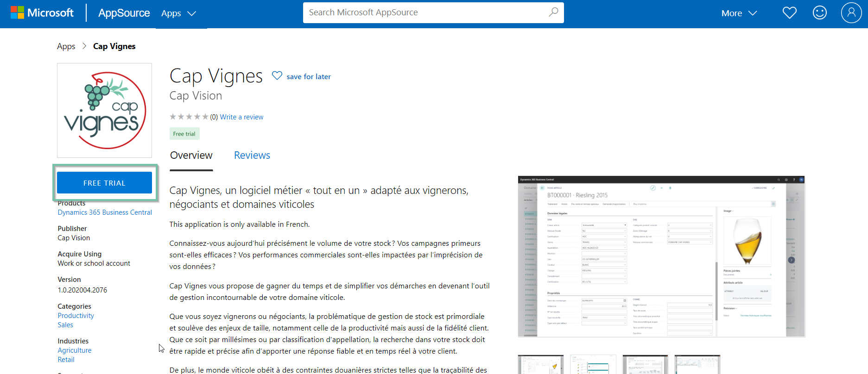Click the star rating row
868x374 pixels.
coord(189,117)
